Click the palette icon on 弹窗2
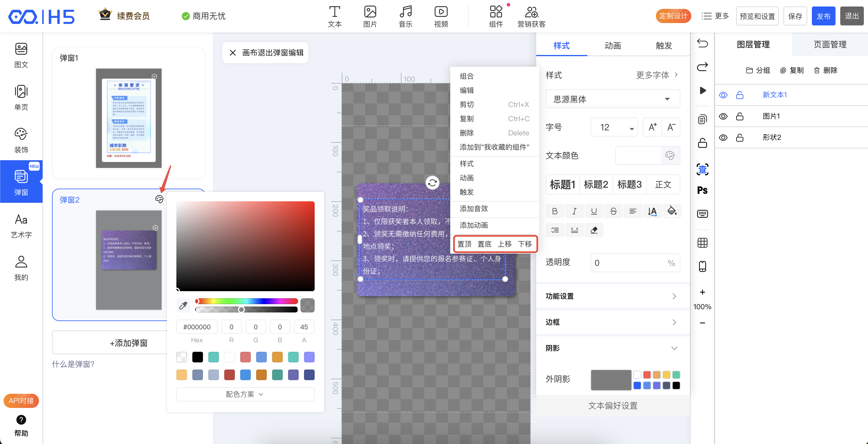Screen dimensions: 868x444 point(159,199)
